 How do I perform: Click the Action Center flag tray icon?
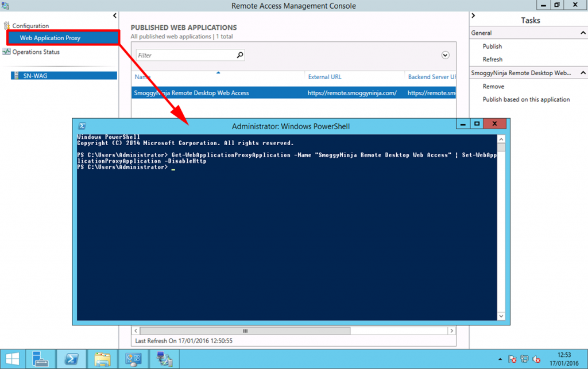[512, 360]
